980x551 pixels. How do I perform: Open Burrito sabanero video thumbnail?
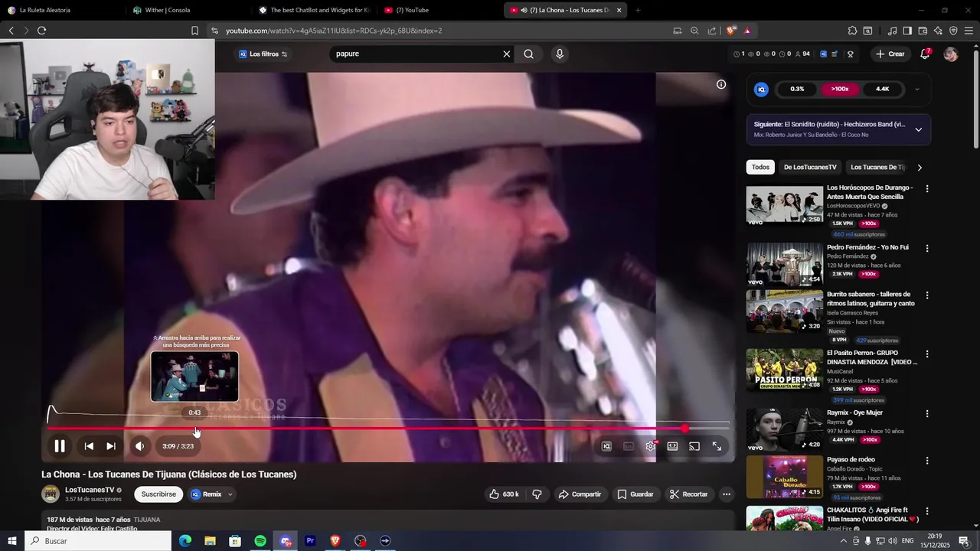pos(785,311)
